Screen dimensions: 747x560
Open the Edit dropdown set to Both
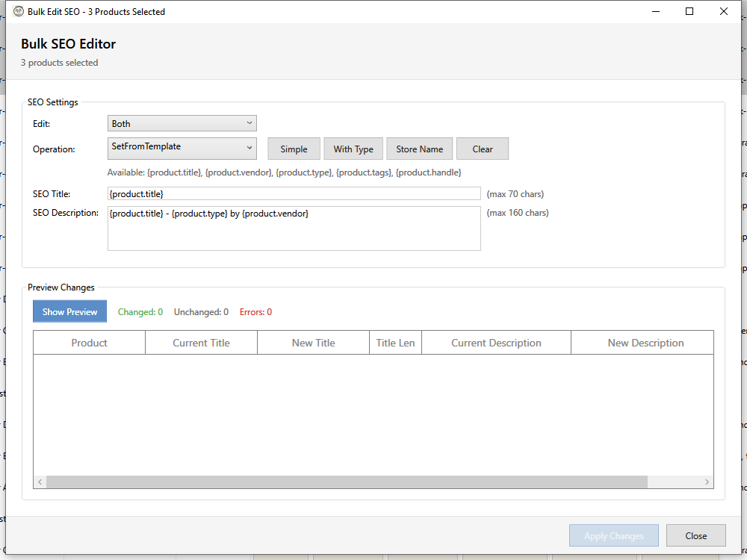(182, 122)
